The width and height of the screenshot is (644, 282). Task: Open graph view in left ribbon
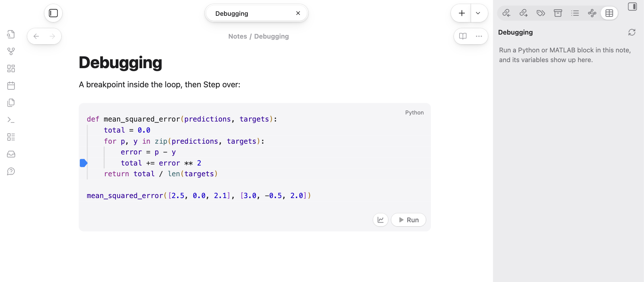click(11, 51)
